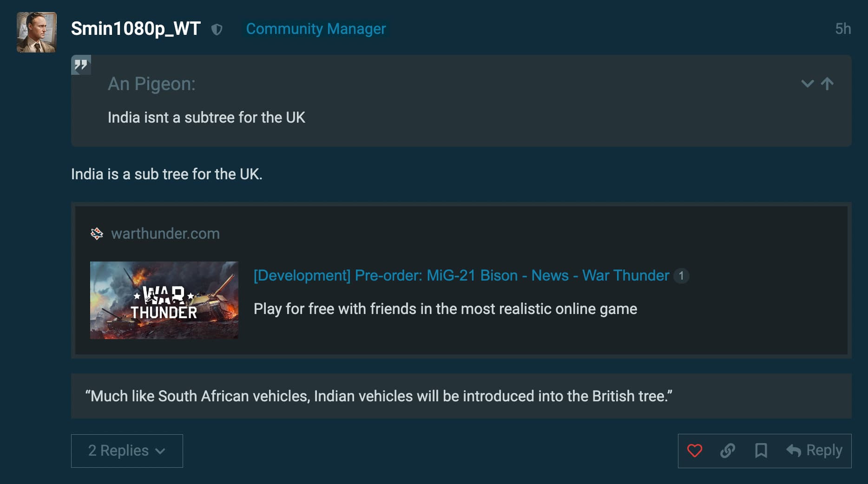Screen dimensions: 868x484
Task: Open the Smin1080p_WT username
Action: (136, 29)
